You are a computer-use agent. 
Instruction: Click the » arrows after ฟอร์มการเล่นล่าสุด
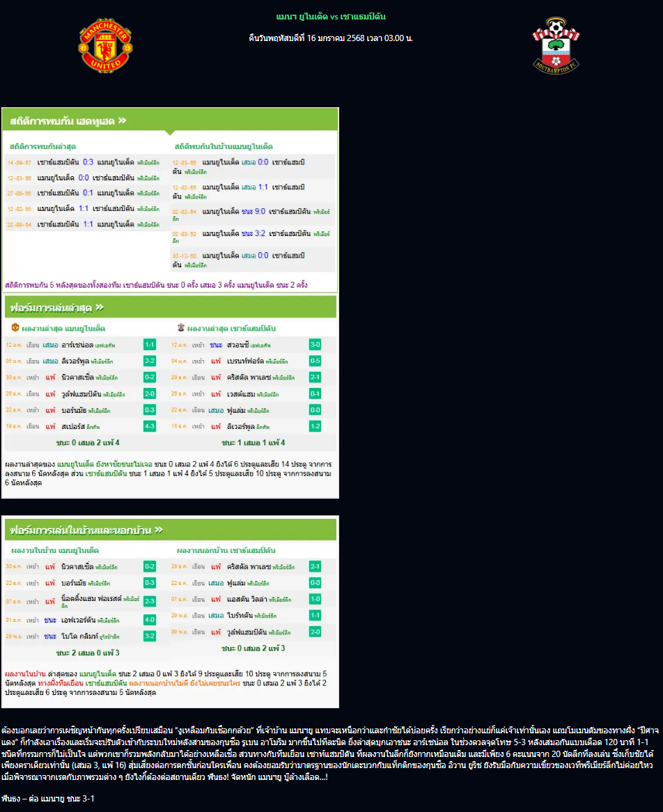point(100,308)
